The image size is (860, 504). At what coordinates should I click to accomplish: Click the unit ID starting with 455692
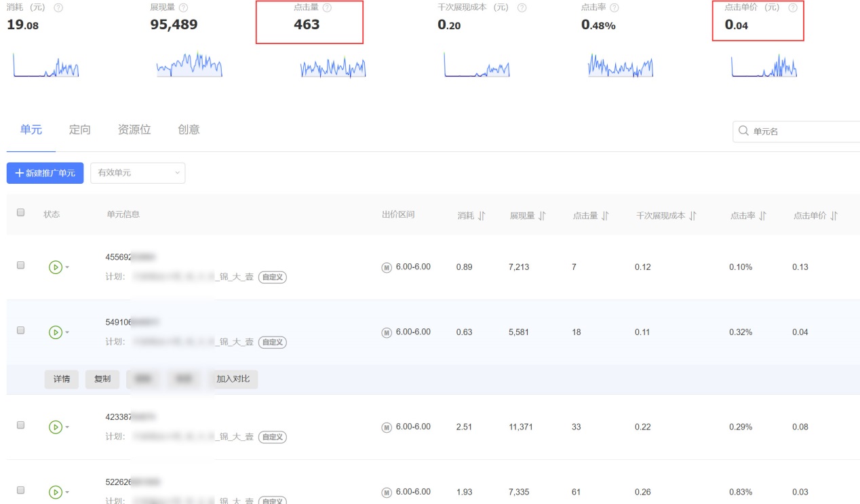coord(131,257)
